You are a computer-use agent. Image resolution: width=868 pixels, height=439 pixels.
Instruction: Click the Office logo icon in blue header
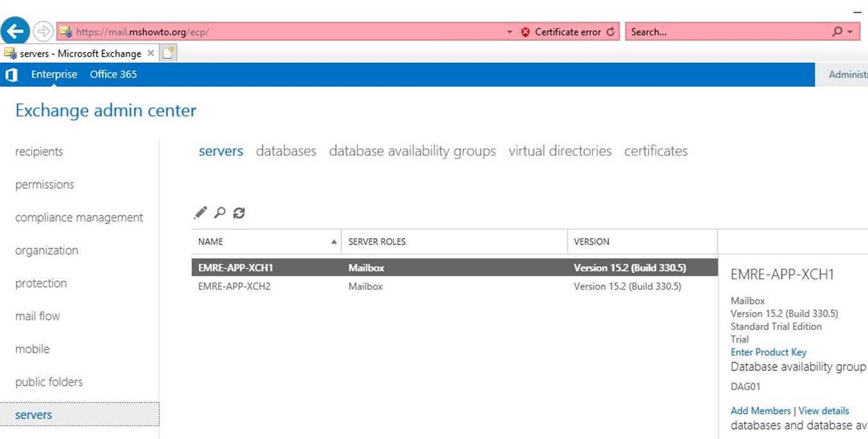click(x=12, y=74)
